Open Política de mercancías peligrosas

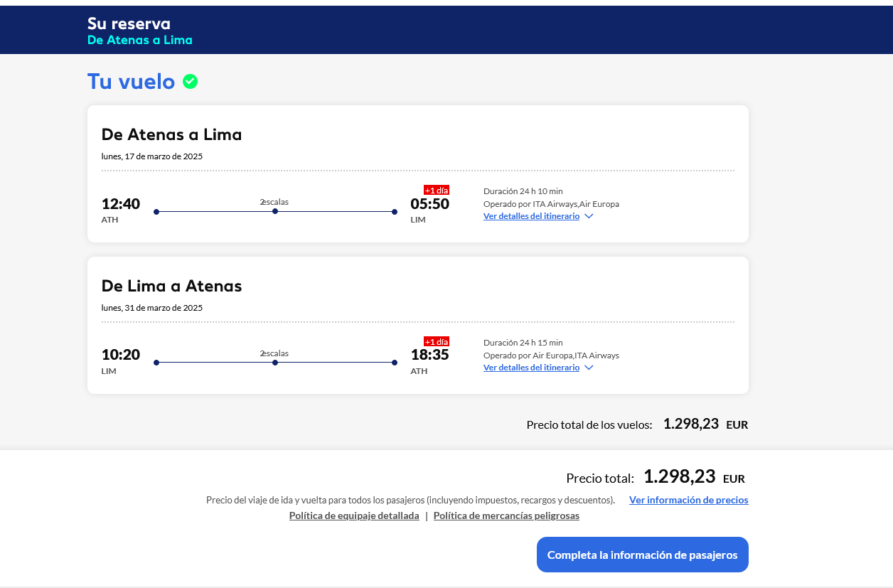tap(506, 515)
